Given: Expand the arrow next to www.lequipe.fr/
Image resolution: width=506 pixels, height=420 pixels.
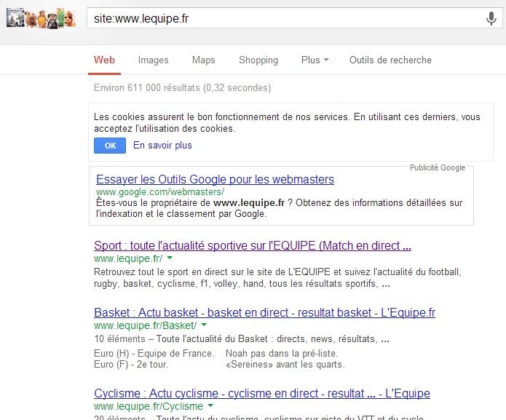Looking at the screenshot, I should pyautogui.click(x=170, y=258).
